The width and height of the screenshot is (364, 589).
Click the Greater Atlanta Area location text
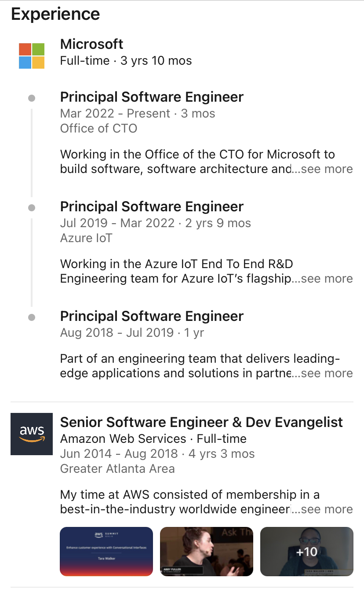(117, 468)
